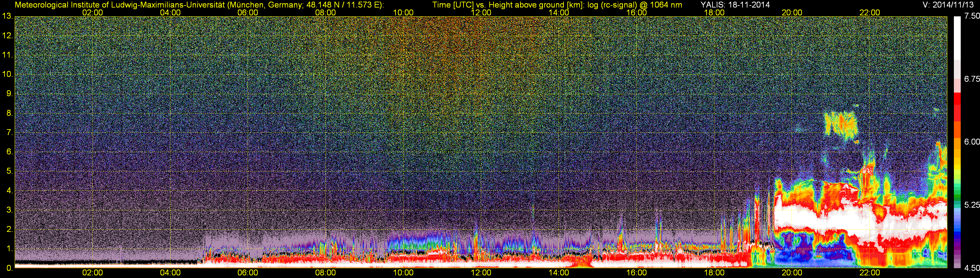Click the color scale value '4.50'
This screenshot has width=980, height=278.
972,268
